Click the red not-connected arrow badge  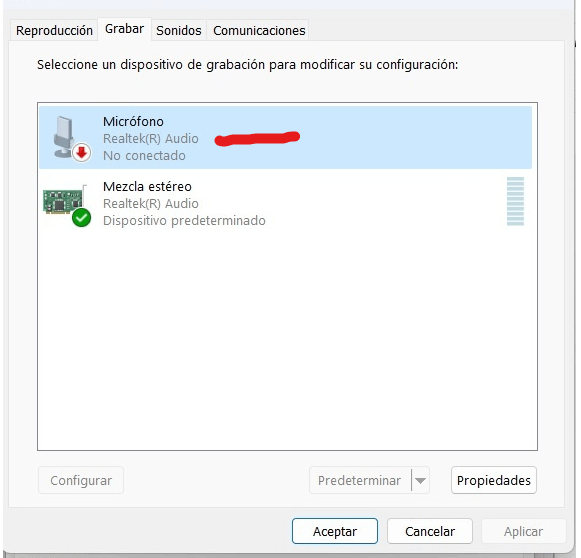click(x=82, y=152)
